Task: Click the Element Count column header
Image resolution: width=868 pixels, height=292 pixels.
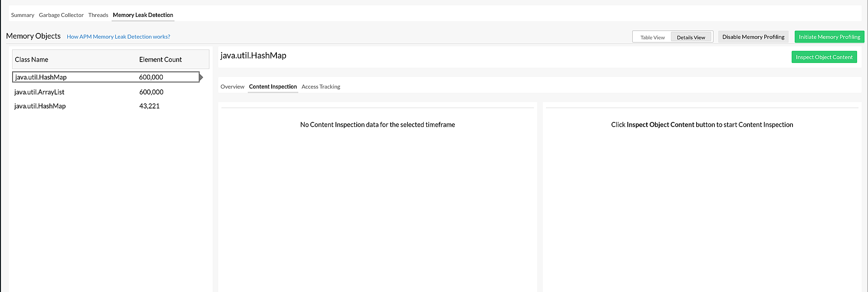Action: tap(160, 59)
